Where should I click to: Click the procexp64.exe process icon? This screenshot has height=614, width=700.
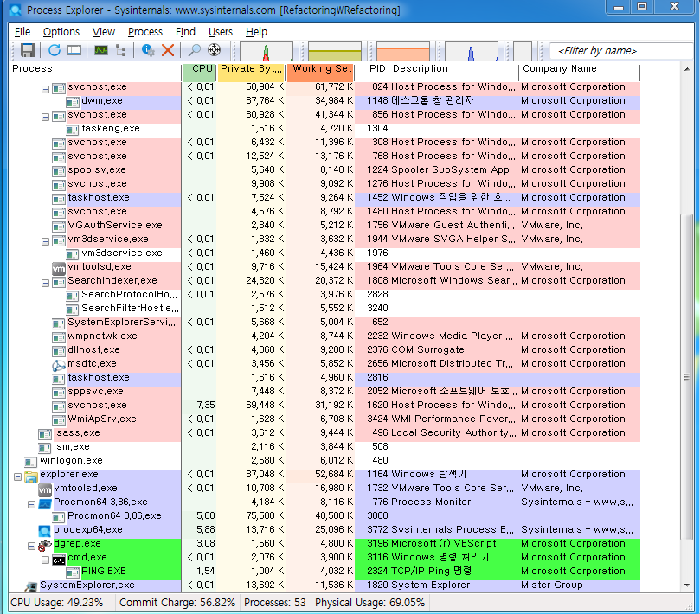[45, 531]
